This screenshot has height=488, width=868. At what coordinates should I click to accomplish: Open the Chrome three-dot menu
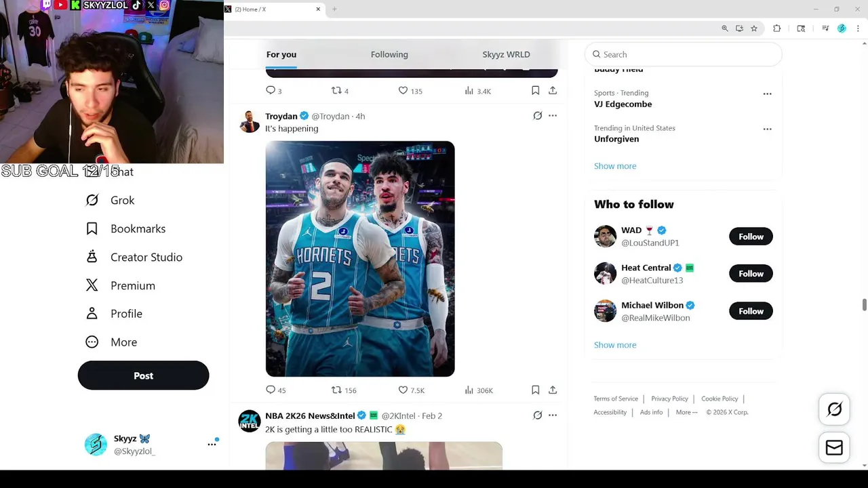[x=858, y=28]
